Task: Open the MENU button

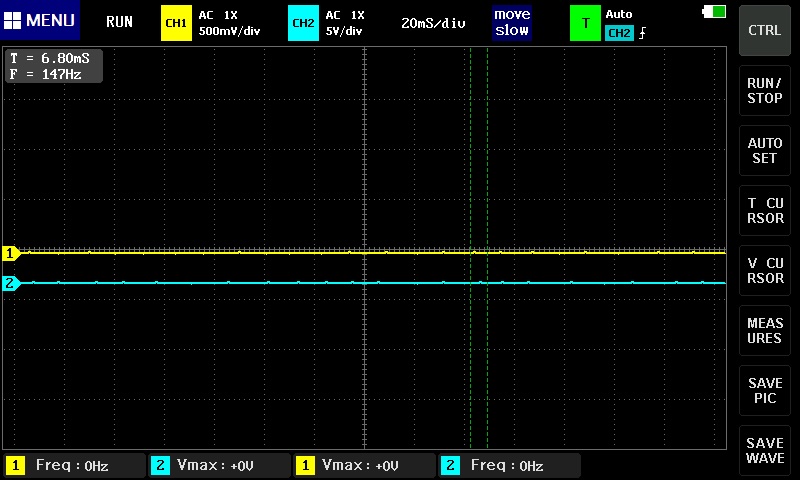Action: click(40, 21)
